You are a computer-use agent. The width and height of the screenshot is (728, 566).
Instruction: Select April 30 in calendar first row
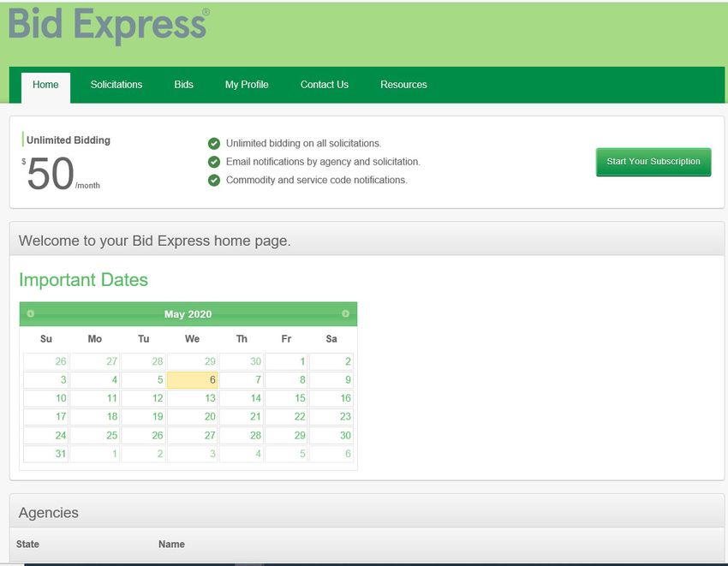(242, 361)
